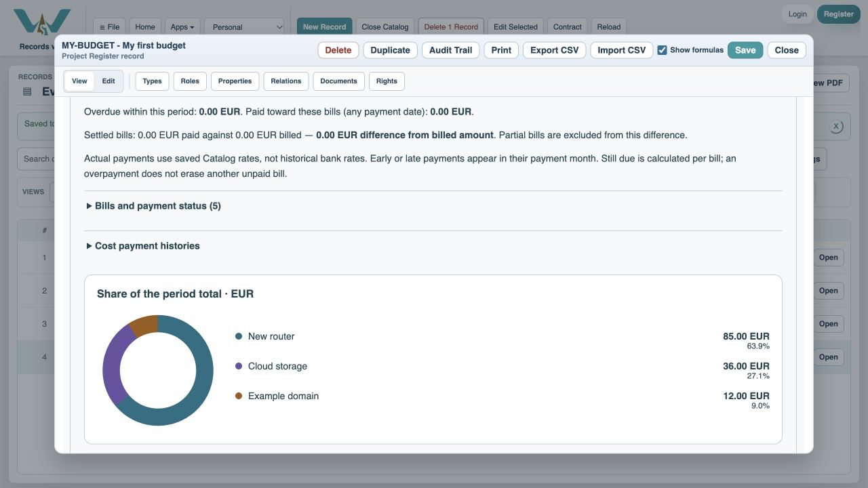
Task: Open the Personal selector dropdown
Action: point(244,27)
